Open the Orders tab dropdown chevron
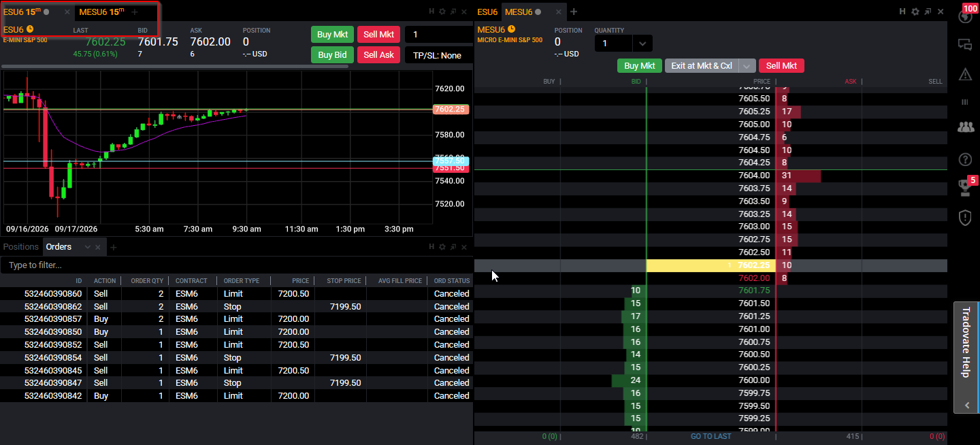980x445 pixels. [87, 247]
